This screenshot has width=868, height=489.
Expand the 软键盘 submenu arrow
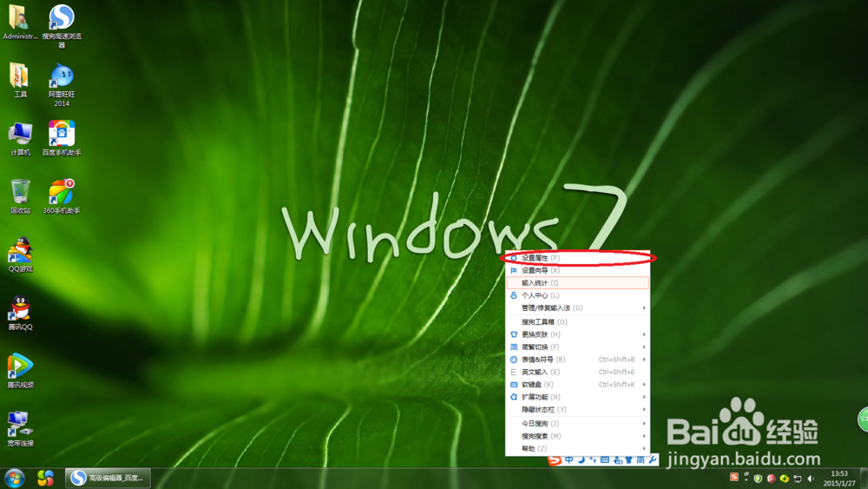click(644, 384)
